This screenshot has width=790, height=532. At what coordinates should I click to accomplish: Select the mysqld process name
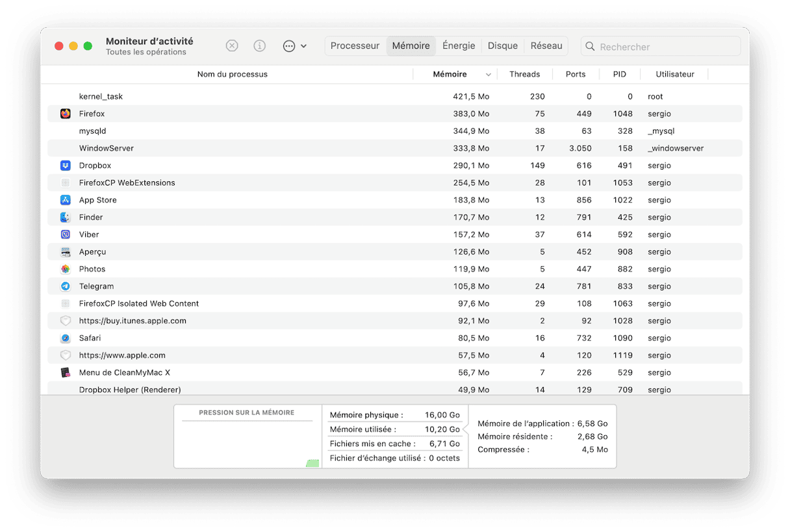93,131
